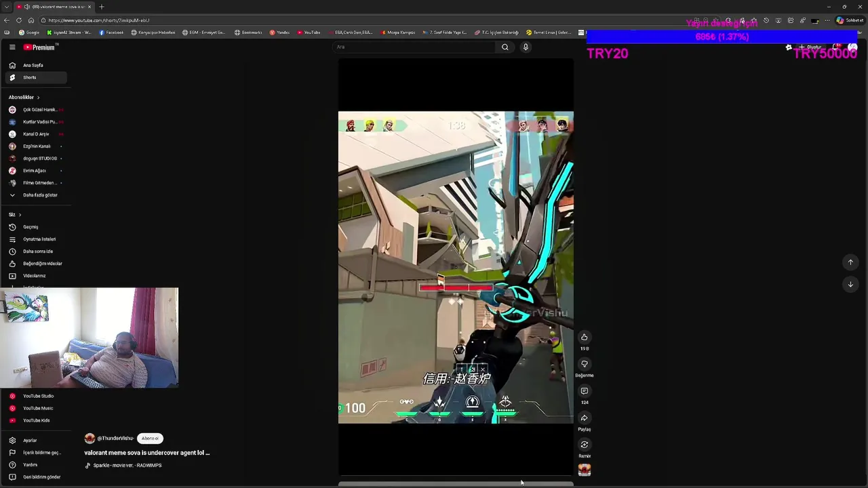Open browser three-dot settings menu
Screen dimensions: 868x488
(x=827, y=20)
